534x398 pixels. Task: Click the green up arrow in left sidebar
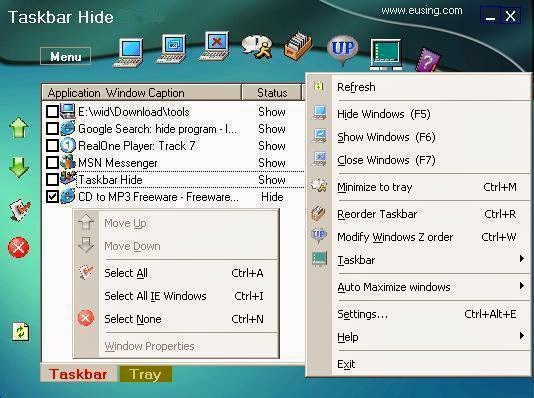pos(19,128)
